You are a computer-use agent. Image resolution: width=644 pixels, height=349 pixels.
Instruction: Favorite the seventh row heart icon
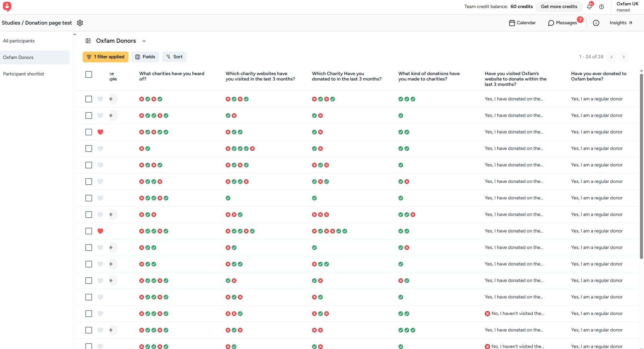100,198
